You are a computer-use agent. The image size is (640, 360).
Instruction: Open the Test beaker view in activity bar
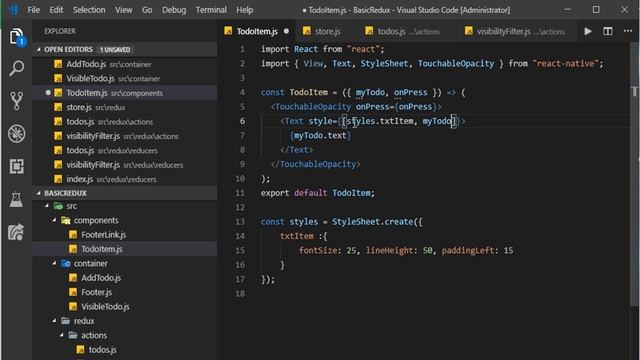16,199
